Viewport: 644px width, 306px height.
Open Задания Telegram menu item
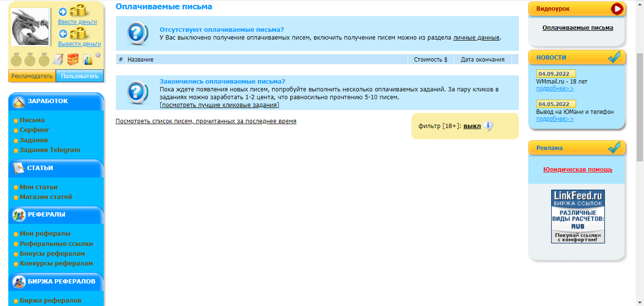click(50, 150)
